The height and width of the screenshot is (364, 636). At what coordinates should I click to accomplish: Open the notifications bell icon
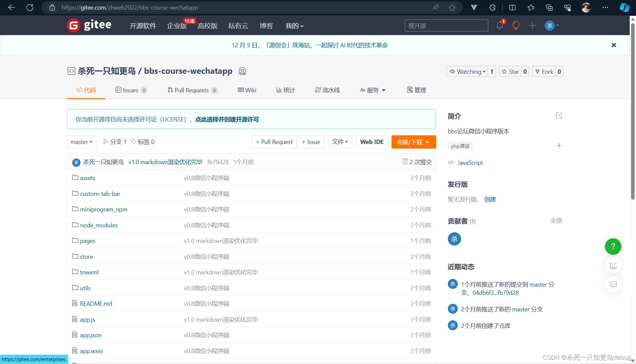[500, 25]
